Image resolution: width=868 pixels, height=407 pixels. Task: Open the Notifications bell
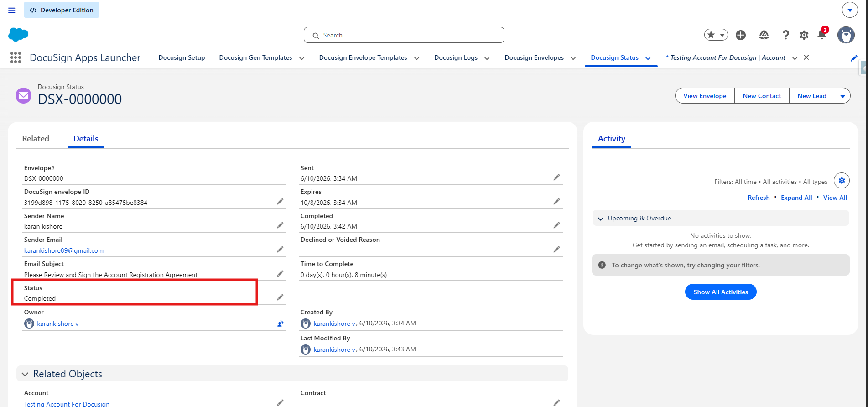[x=822, y=35]
